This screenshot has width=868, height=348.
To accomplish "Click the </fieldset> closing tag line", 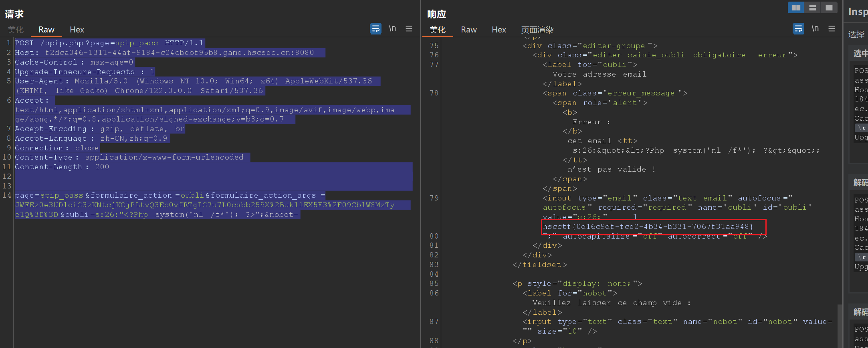I will pos(540,265).
